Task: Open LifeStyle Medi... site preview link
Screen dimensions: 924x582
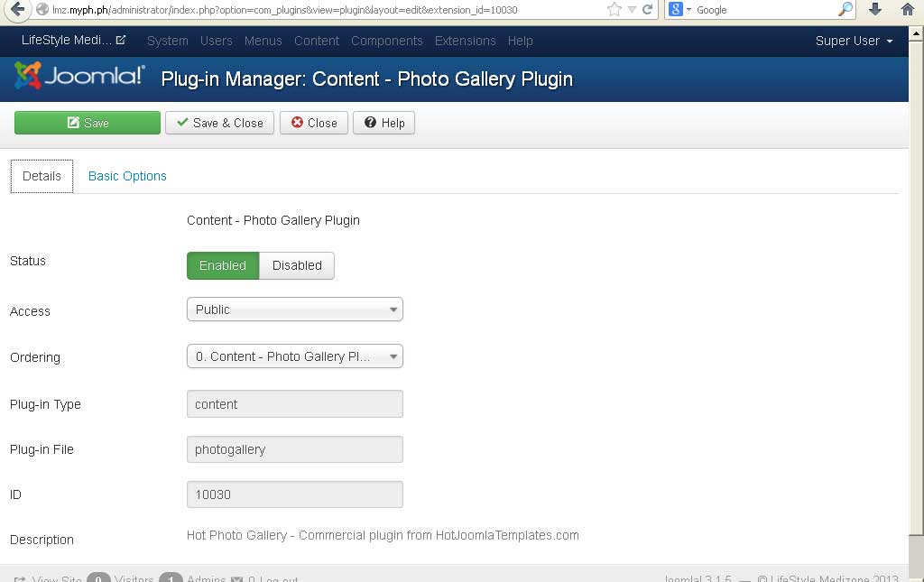Action: (73, 40)
